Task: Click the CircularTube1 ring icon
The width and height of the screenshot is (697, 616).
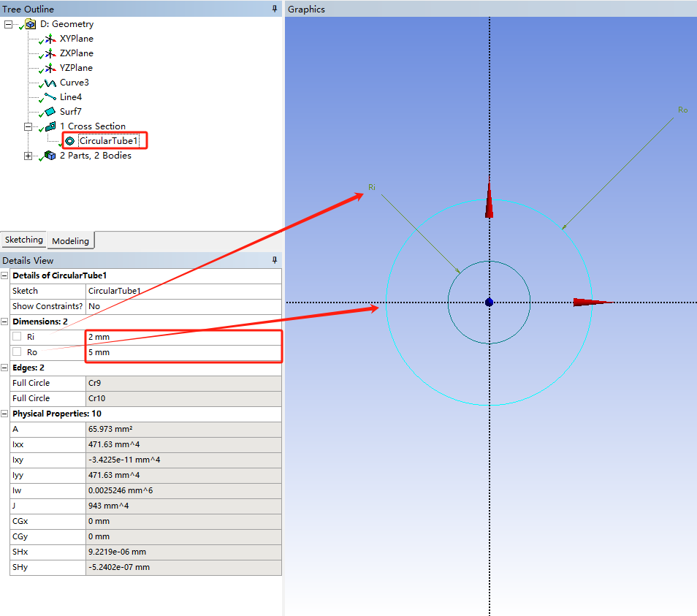Action: 70,141
